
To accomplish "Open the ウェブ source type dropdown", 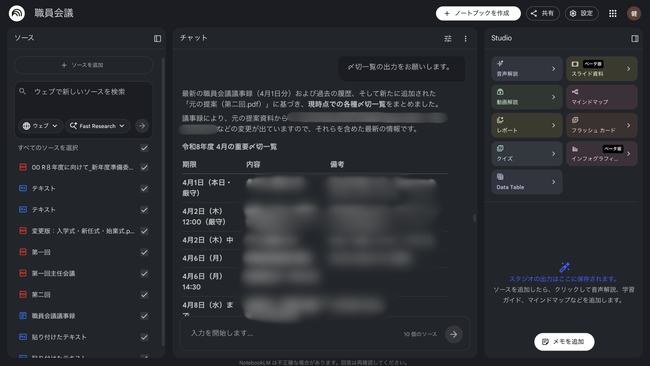I will pyautogui.click(x=40, y=126).
